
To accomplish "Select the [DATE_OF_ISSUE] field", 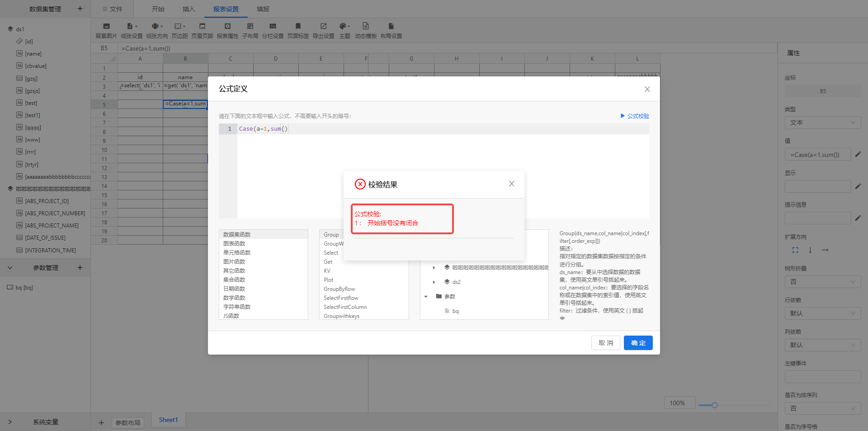I will click(45, 238).
